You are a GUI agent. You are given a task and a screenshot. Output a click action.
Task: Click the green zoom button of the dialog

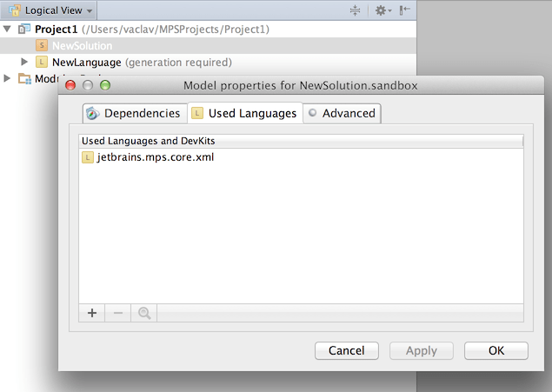tap(105, 85)
